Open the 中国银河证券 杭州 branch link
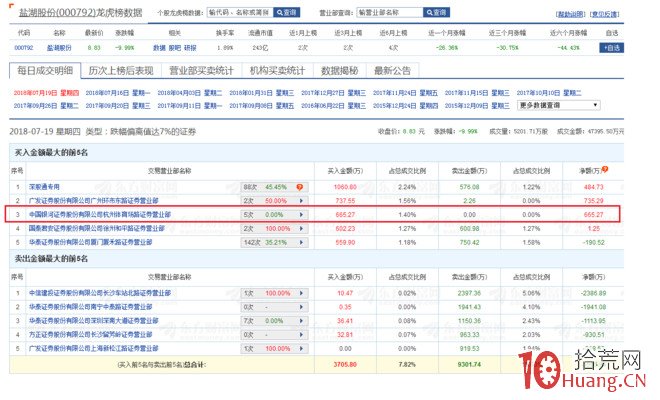The height and width of the screenshot is (400, 660). pyautogui.click(x=100, y=215)
